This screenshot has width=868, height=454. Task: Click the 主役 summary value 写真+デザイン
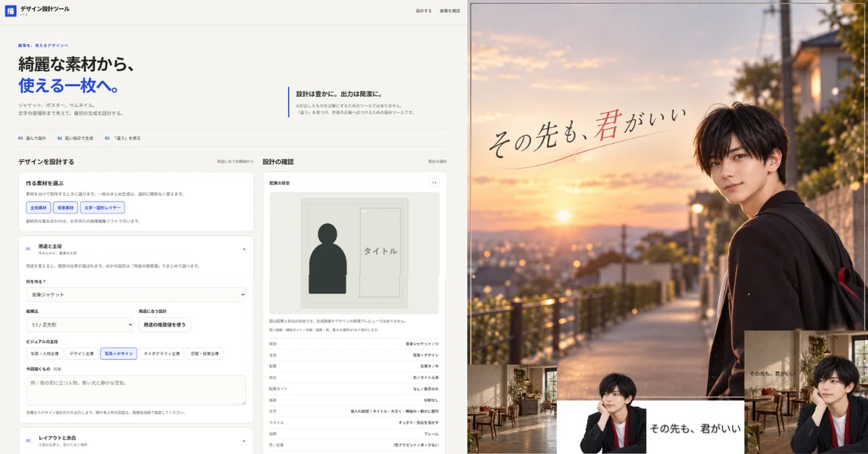(x=425, y=355)
